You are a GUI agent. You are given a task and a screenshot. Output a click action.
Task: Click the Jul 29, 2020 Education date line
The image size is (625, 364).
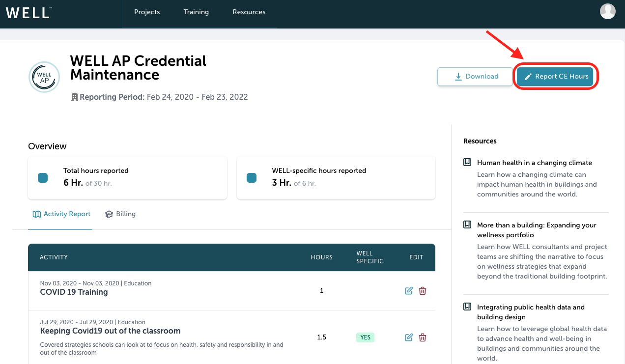(93, 322)
